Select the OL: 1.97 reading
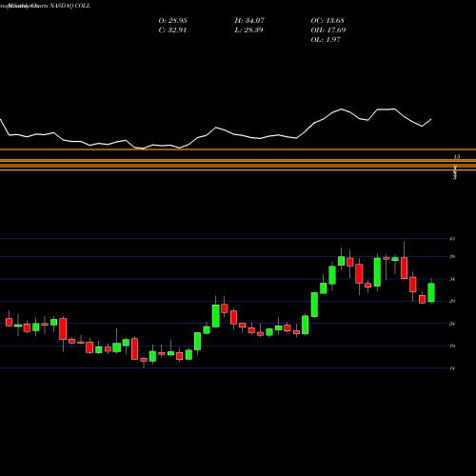476x476 pixels. [x=326, y=40]
